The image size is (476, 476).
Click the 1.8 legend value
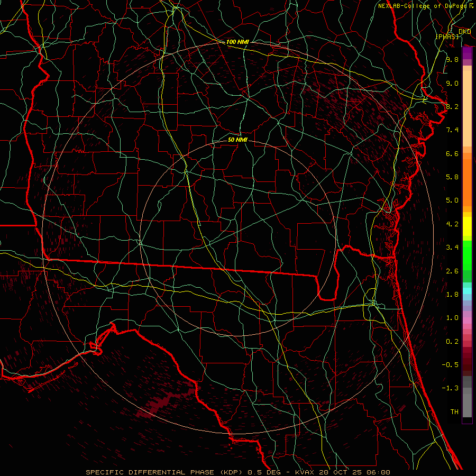click(452, 295)
